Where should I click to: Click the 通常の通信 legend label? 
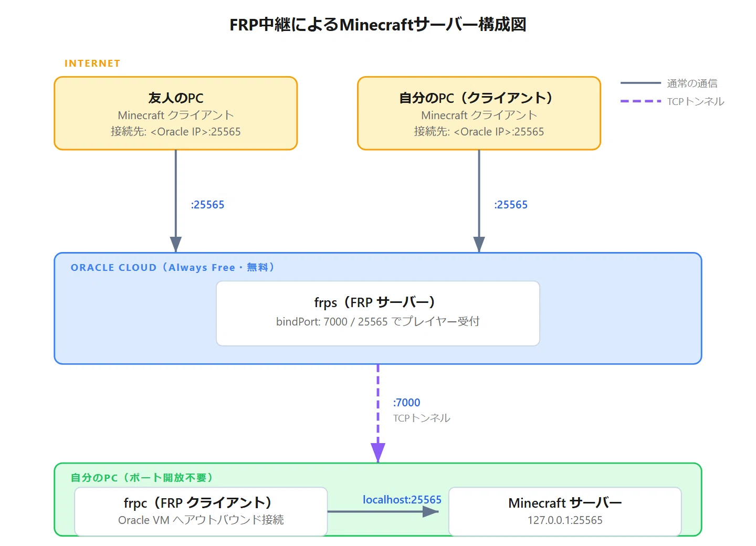click(x=692, y=83)
